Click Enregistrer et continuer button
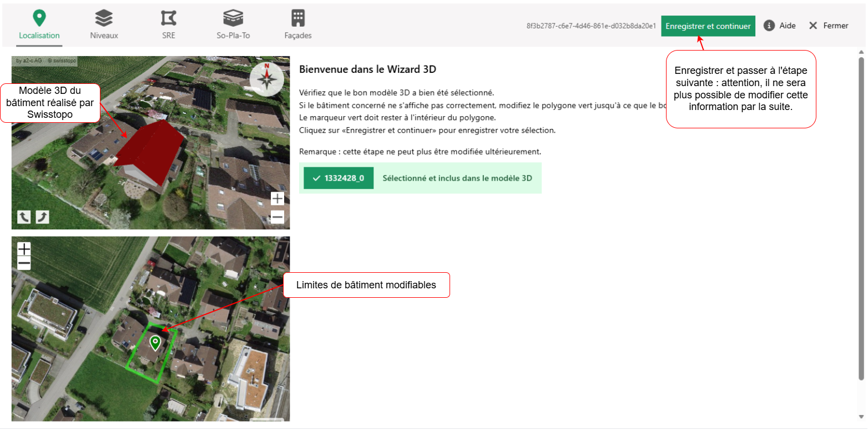Viewport: 868px width, 430px height. tap(708, 26)
